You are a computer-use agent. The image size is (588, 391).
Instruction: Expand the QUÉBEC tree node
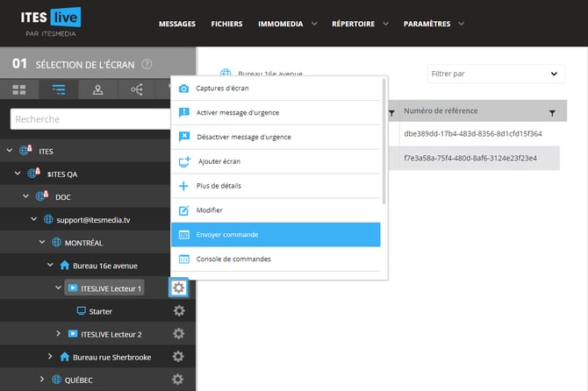41,380
